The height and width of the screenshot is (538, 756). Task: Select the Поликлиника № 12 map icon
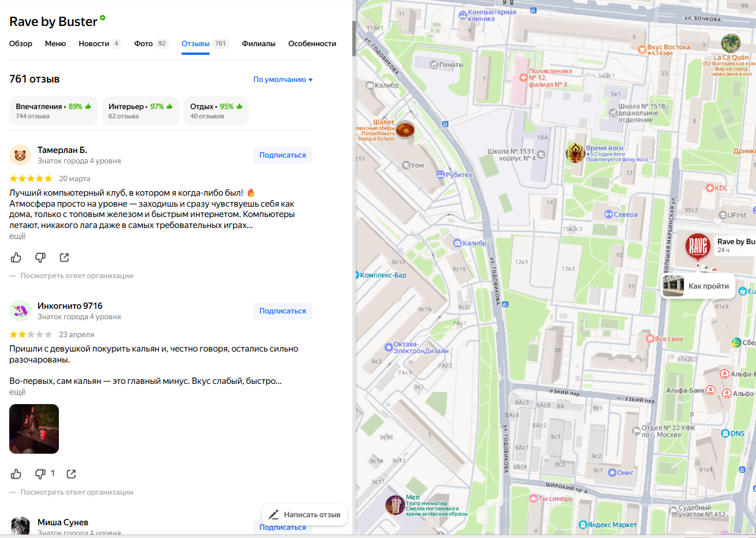(x=523, y=77)
